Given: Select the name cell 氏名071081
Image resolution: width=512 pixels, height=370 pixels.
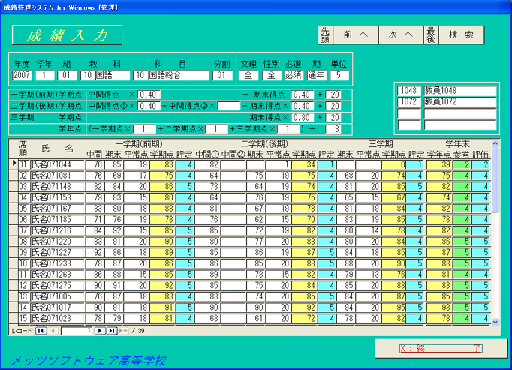Looking at the screenshot, I should (57, 175).
